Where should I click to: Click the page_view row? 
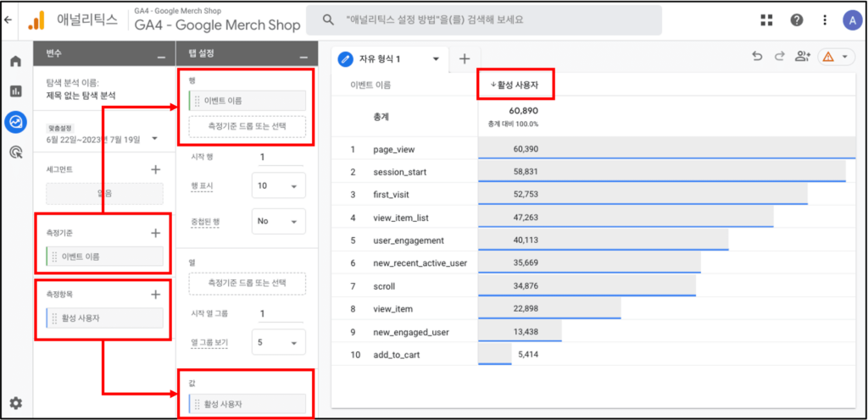coord(593,149)
